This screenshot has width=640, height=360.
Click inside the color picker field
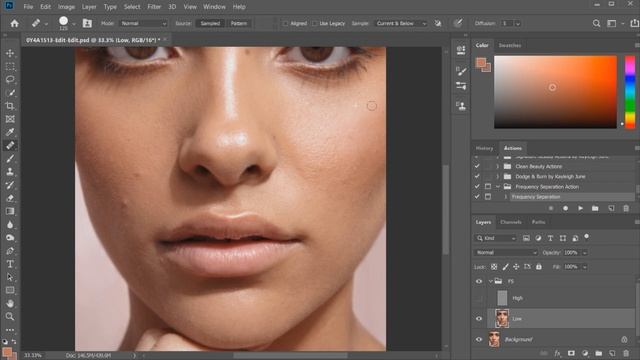tap(555, 92)
